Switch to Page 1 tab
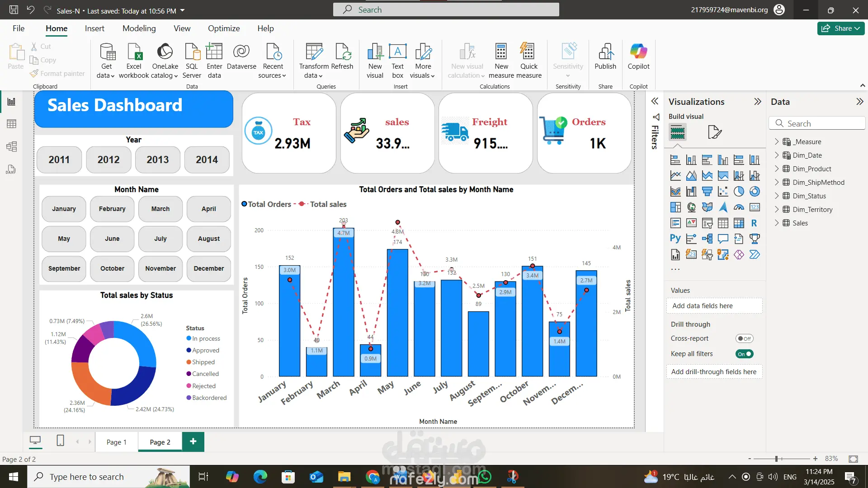Screen dimensions: 868x488 click(116, 442)
